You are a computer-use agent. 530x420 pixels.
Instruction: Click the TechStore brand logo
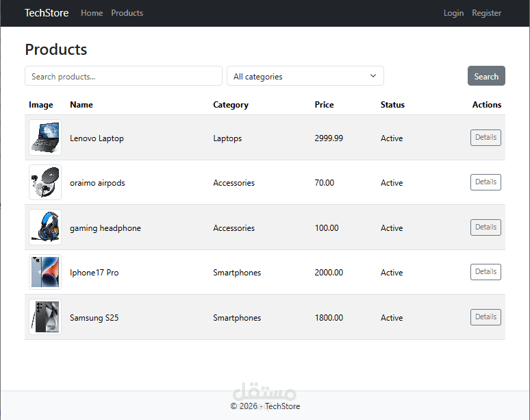point(47,13)
